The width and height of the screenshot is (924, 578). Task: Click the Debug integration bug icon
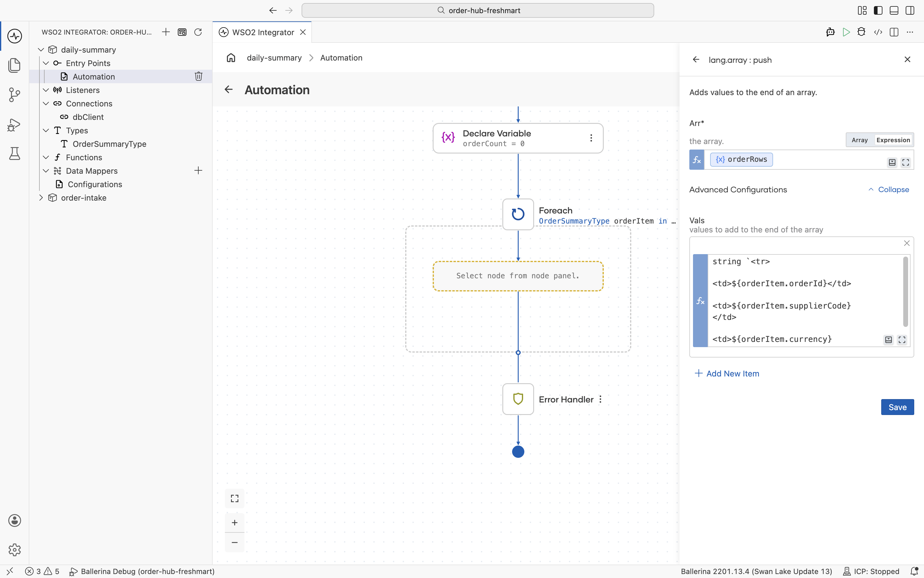click(x=861, y=32)
